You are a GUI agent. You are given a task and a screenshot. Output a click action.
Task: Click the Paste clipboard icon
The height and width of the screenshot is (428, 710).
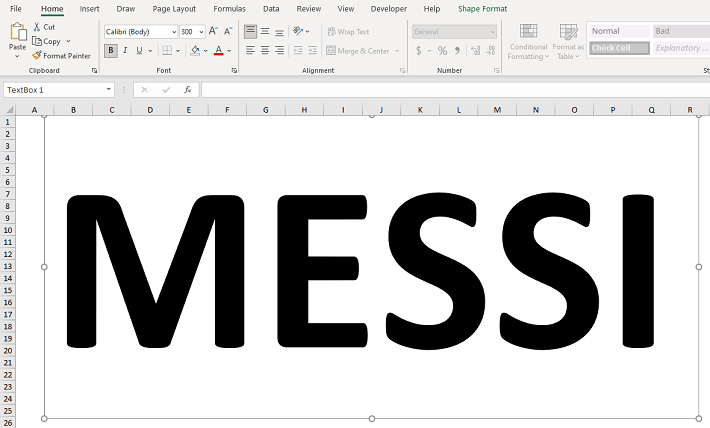18,32
